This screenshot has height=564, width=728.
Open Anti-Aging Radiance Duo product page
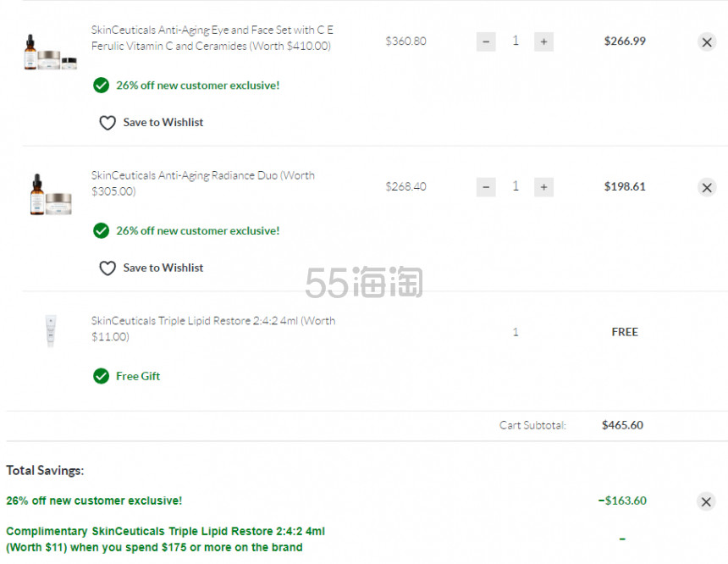click(x=203, y=183)
